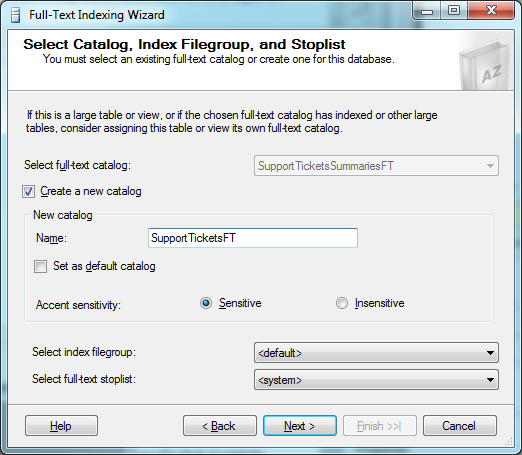Open the full-text catalog dropdown
Image resolution: width=522 pixels, height=455 pixels.
click(376, 166)
